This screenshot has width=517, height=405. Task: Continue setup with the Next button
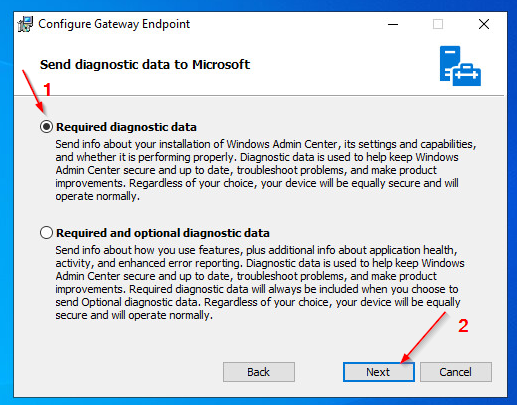(x=379, y=372)
